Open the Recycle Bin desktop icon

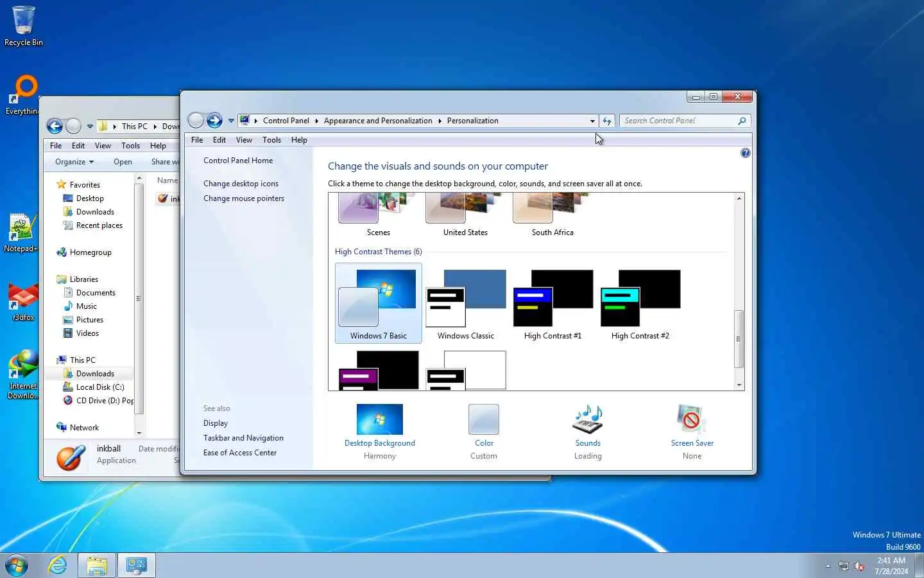pyautogui.click(x=23, y=26)
